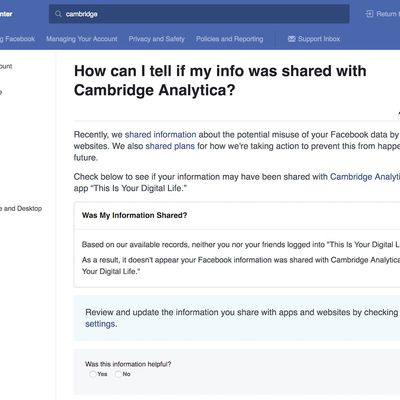
Task: Select No for helpful feedback
Action: [x=118, y=374]
